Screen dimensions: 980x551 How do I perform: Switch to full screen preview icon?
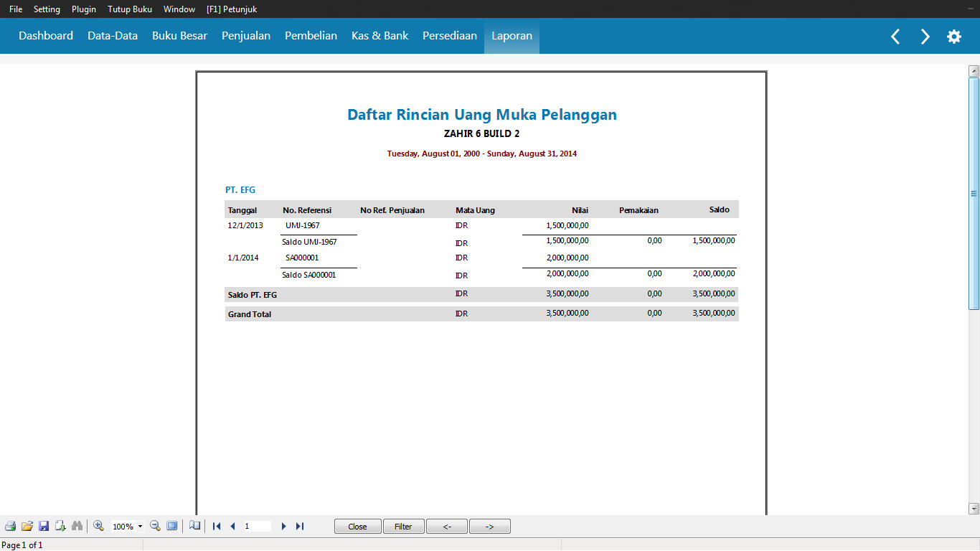tap(172, 526)
